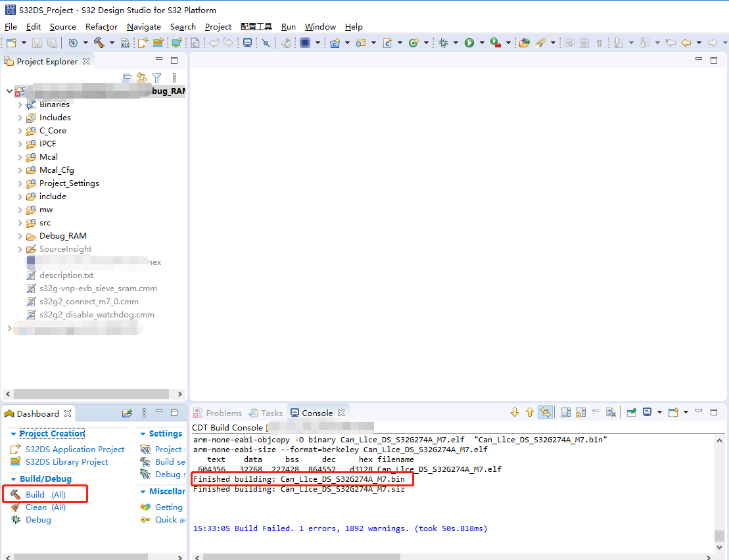Open the Run button dropdown arrow

(x=482, y=43)
